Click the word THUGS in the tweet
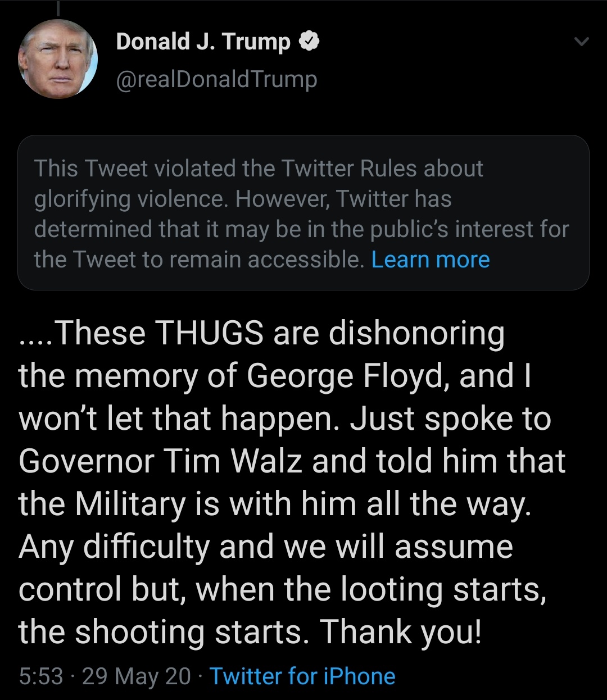 pos(209,333)
